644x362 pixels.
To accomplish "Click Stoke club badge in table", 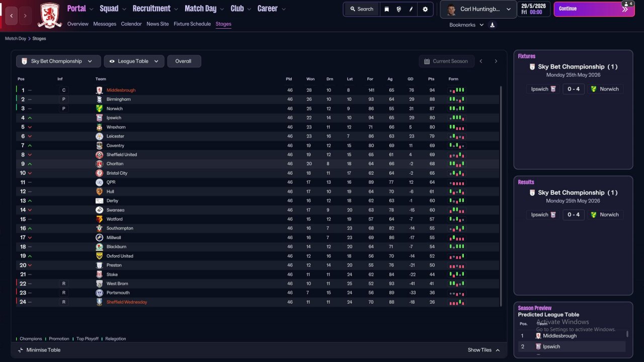I will 100,274.
